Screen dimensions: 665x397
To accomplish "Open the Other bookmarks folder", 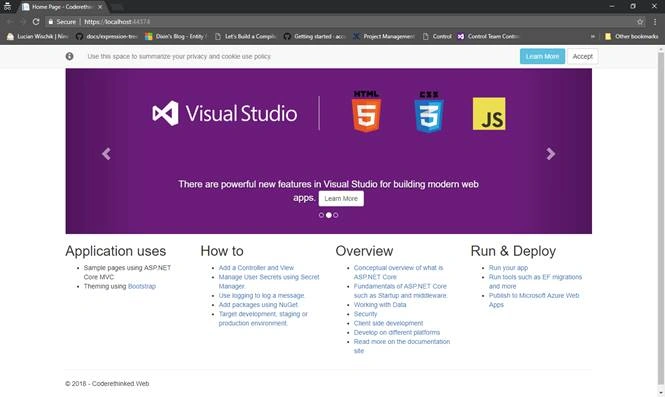I will (631, 36).
